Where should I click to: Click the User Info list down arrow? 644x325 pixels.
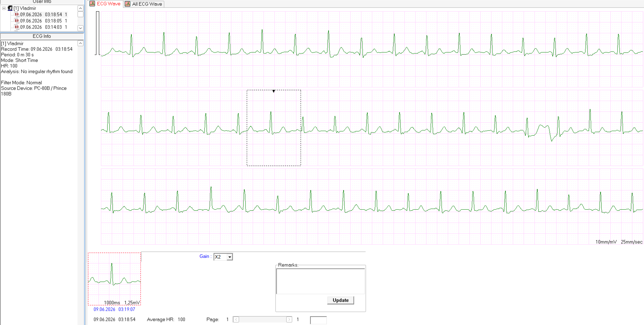[80, 28]
